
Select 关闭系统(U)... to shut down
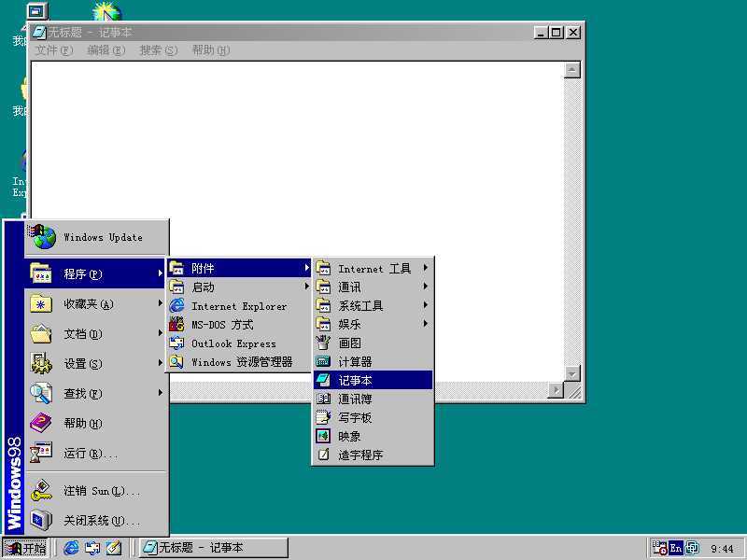click(x=97, y=520)
